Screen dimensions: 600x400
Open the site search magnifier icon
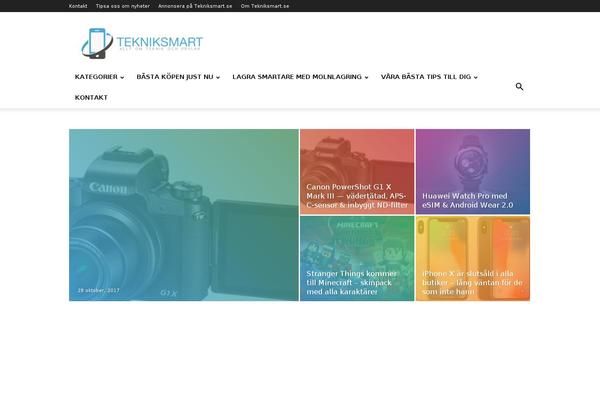pos(519,87)
